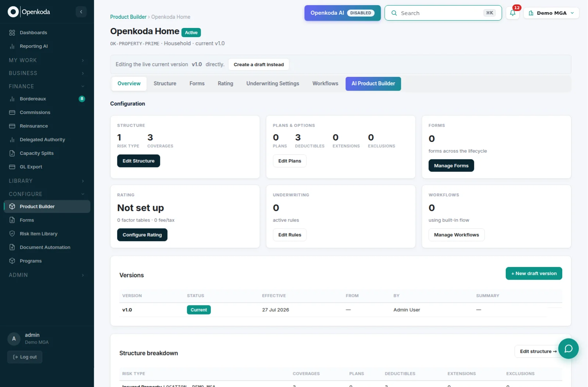Open the Demo MGA organization dropdown
This screenshot has height=387, width=588.
pyautogui.click(x=551, y=13)
